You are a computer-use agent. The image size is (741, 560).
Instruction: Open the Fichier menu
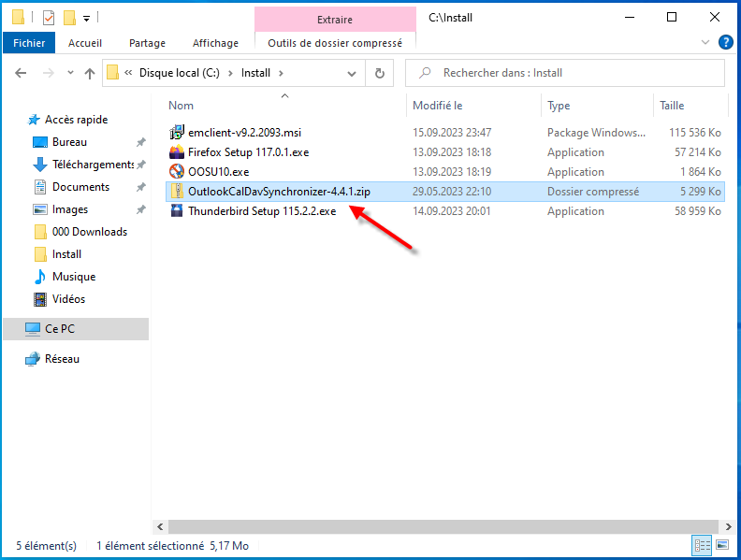pyautogui.click(x=29, y=43)
